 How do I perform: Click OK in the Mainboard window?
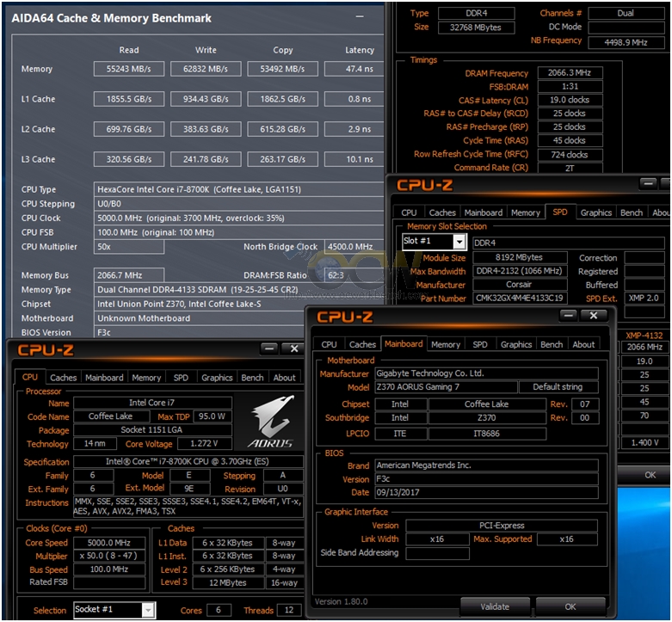tap(570, 607)
